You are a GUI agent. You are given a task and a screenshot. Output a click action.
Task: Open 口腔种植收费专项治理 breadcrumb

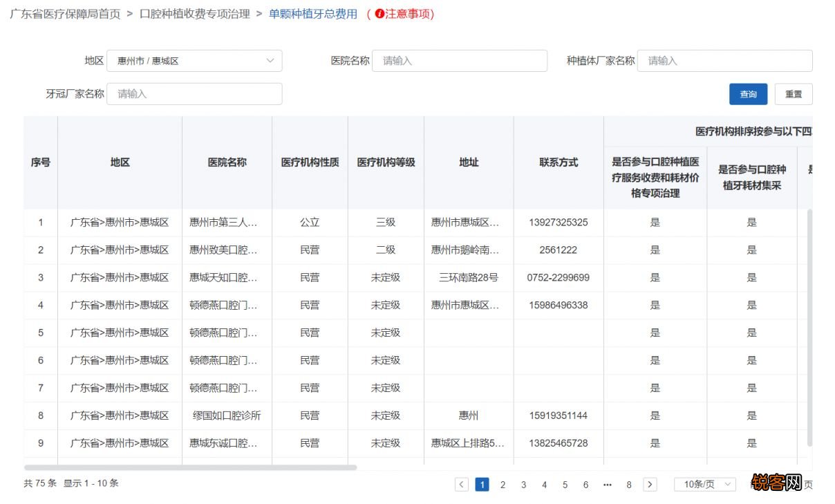coord(194,14)
